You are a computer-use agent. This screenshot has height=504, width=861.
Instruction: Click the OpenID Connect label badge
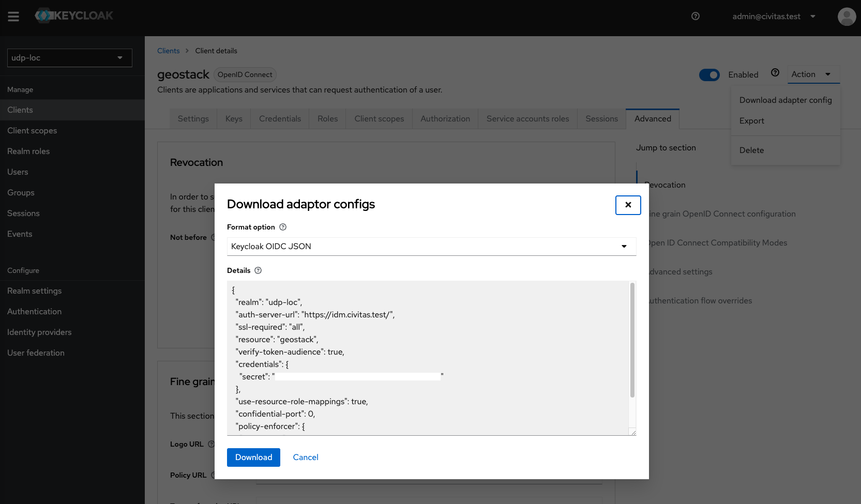[x=245, y=75]
